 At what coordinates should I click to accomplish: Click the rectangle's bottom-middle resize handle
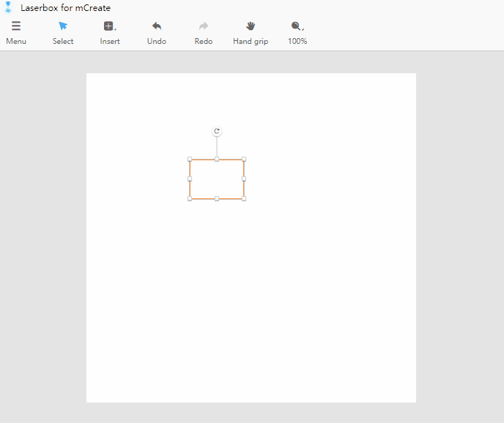[217, 199]
